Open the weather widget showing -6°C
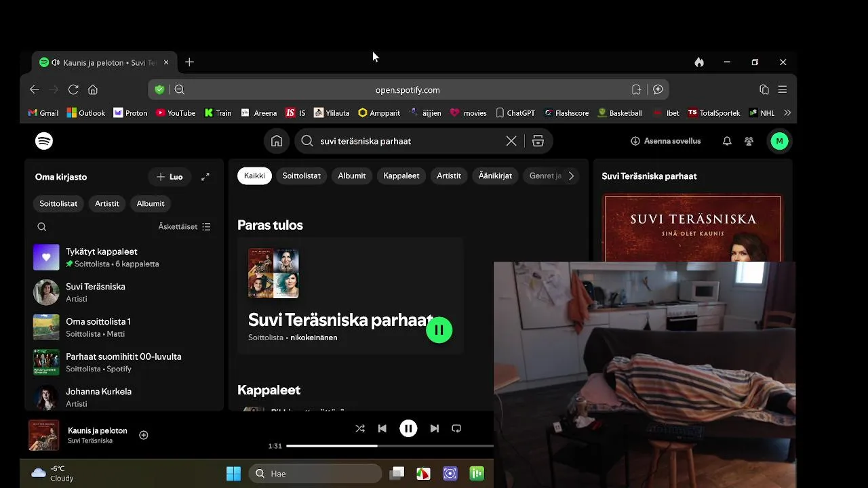The image size is (868, 488). pos(53,473)
